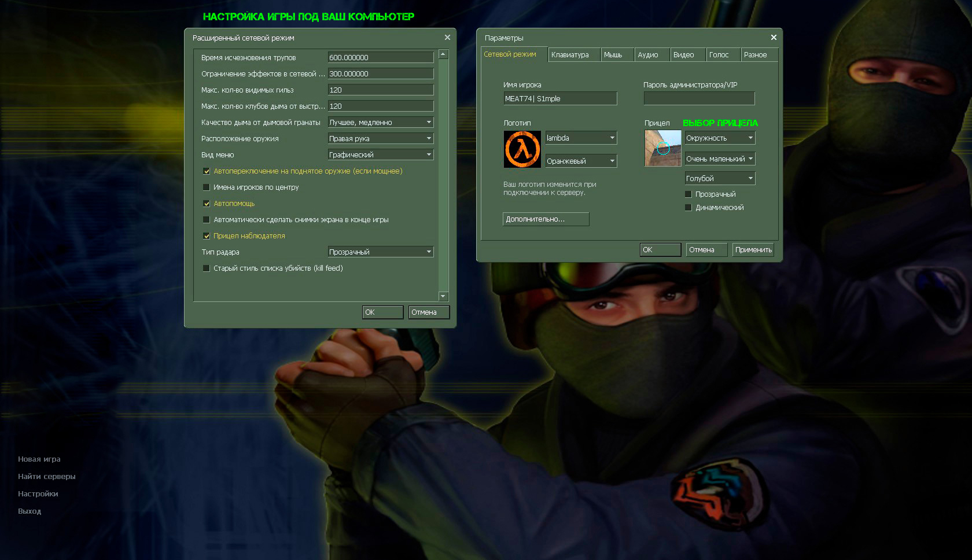Click the Применить button
The image size is (972, 560).
click(753, 250)
